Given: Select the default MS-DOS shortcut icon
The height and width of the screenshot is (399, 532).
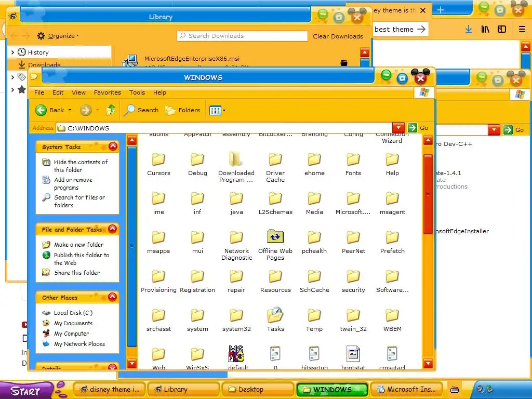Looking at the screenshot, I should (236, 353).
